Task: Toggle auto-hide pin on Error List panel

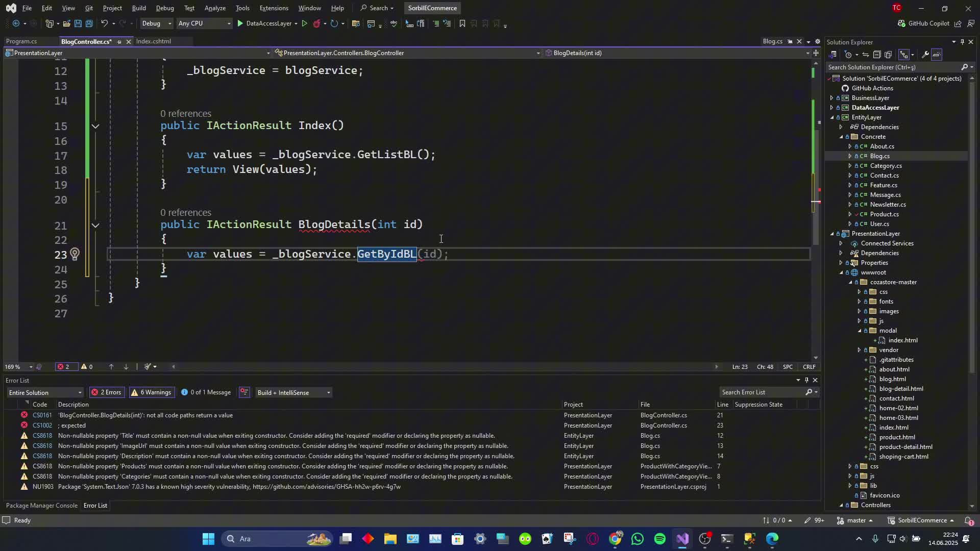Action: 806,380
